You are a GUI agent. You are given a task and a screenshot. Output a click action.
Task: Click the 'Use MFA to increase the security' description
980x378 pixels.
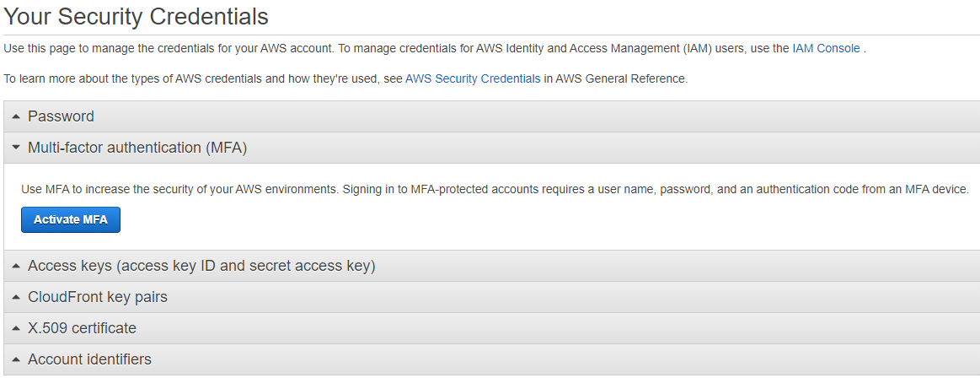495,189
